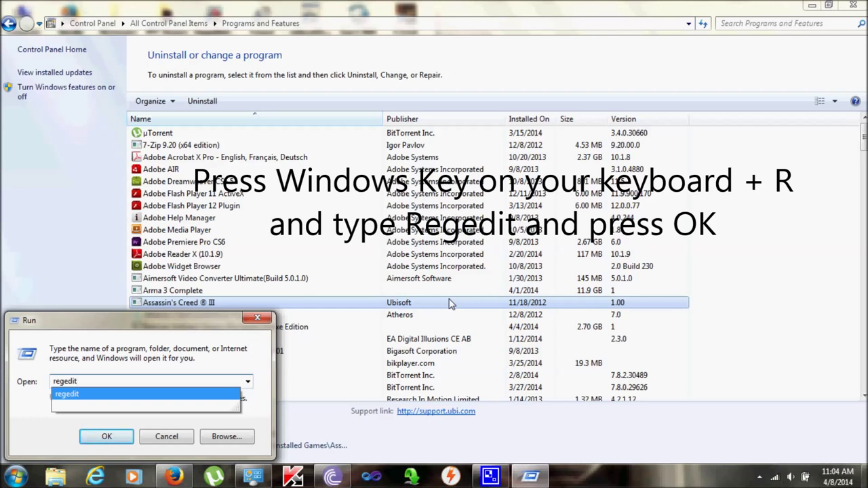Open View installed updates link

point(55,73)
